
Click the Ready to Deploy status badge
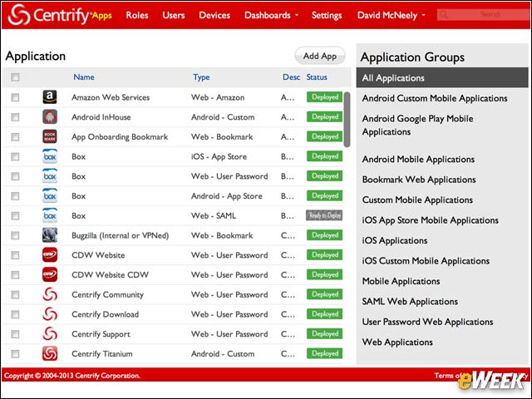[324, 215]
